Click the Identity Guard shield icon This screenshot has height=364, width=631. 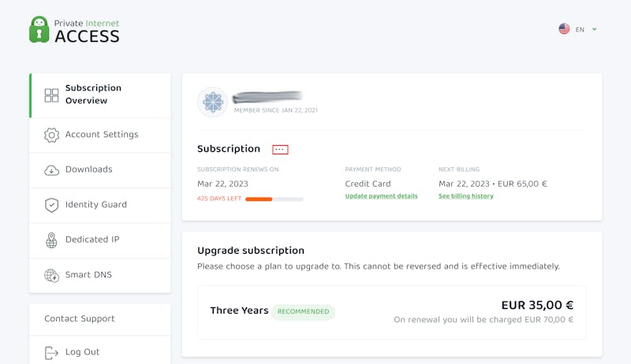(51, 205)
